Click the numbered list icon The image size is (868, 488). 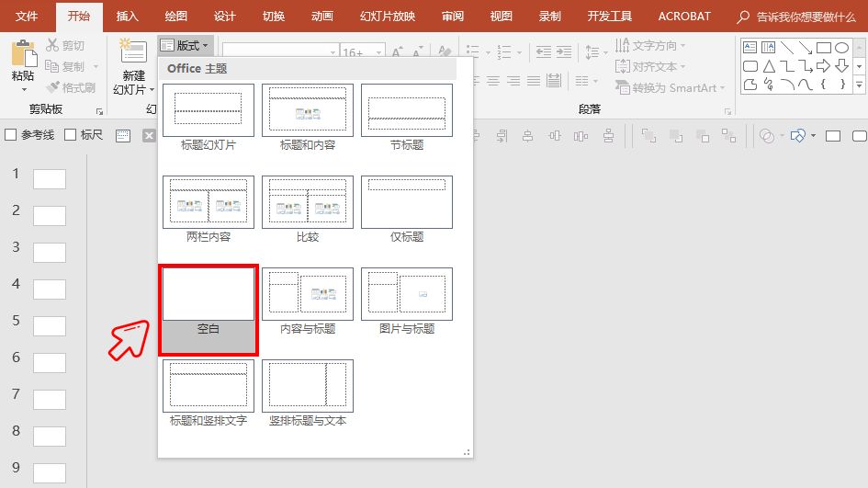pyautogui.click(x=503, y=52)
